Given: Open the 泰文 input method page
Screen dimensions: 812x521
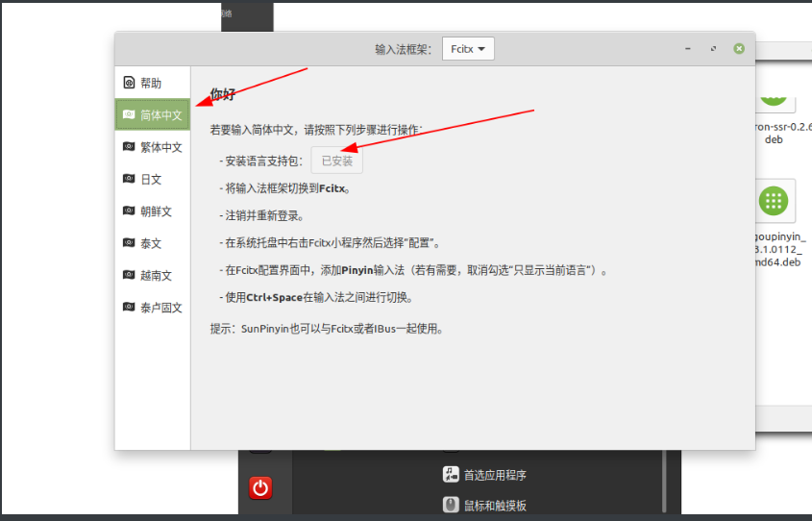Looking at the screenshot, I should point(152,243).
